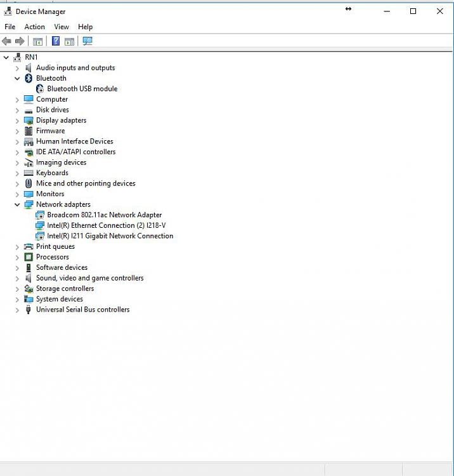The width and height of the screenshot is (454, 476).
Task: Expand the Computer category
Action: click(17, 100)
